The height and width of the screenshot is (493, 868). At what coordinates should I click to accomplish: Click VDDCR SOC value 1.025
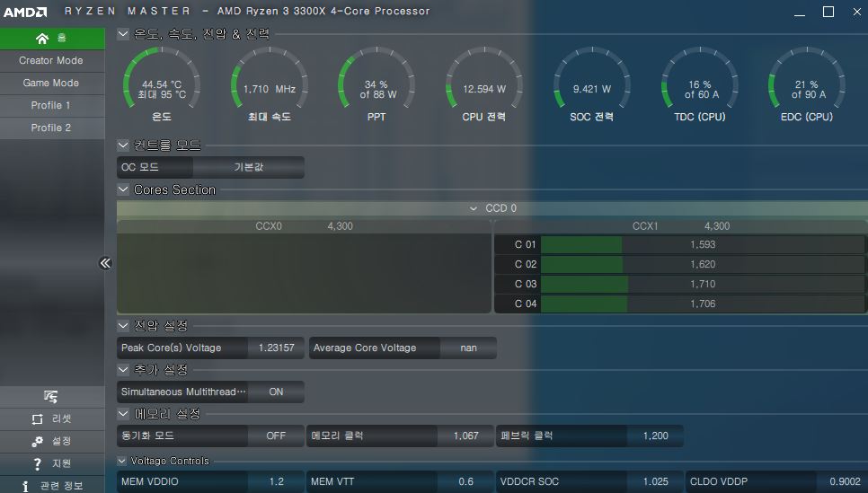[x=655, y=482]
